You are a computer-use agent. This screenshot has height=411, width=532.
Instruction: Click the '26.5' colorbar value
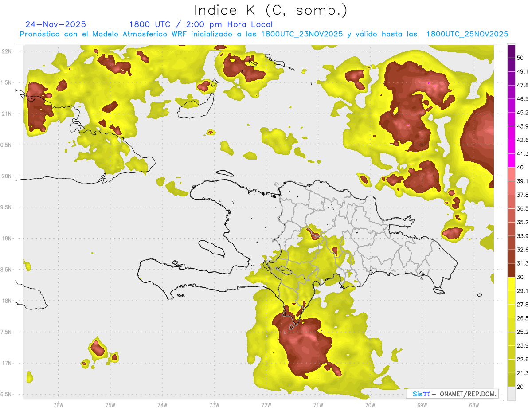523,318
